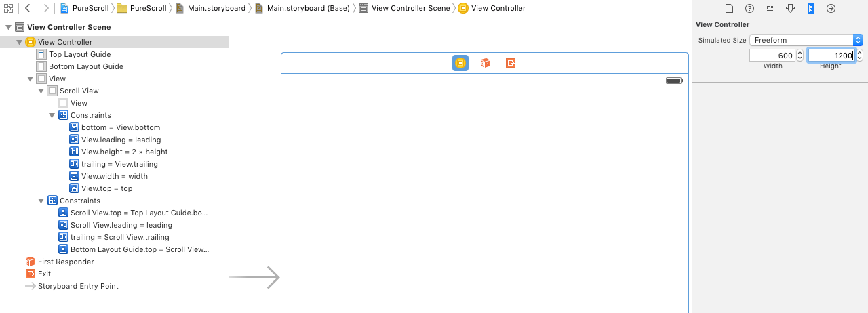
Task: Click the Width field showing 600
Action: [x=772, y=56]
